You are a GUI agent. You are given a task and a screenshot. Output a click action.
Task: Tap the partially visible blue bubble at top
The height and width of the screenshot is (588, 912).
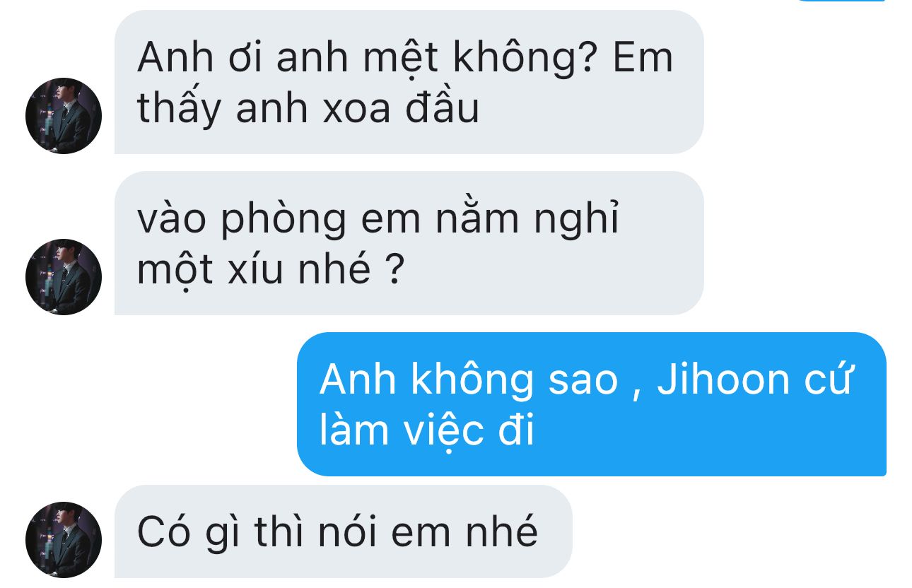tap(840, 1)
